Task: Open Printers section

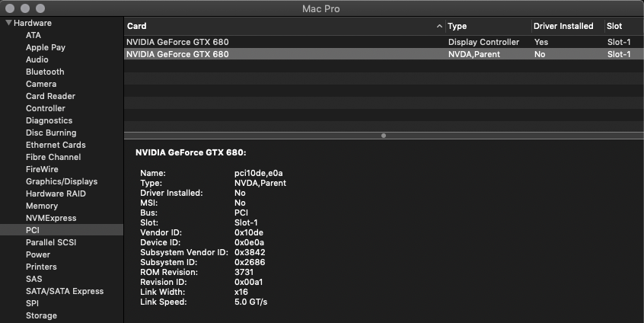Action: [41, 267]
